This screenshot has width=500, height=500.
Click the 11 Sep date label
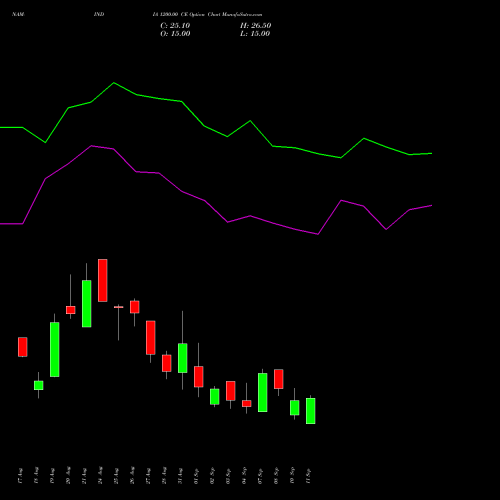[309, 476]
